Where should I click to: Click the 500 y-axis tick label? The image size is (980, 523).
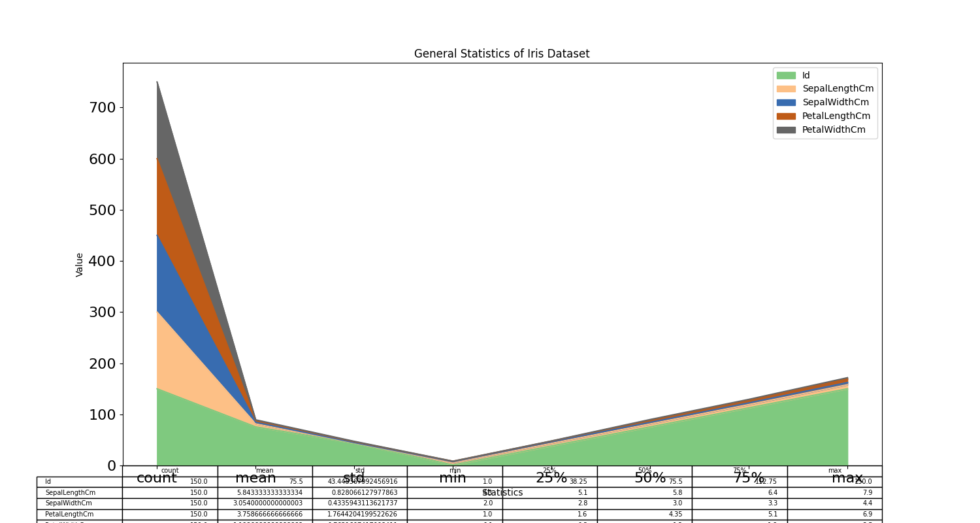coord(103,210)
